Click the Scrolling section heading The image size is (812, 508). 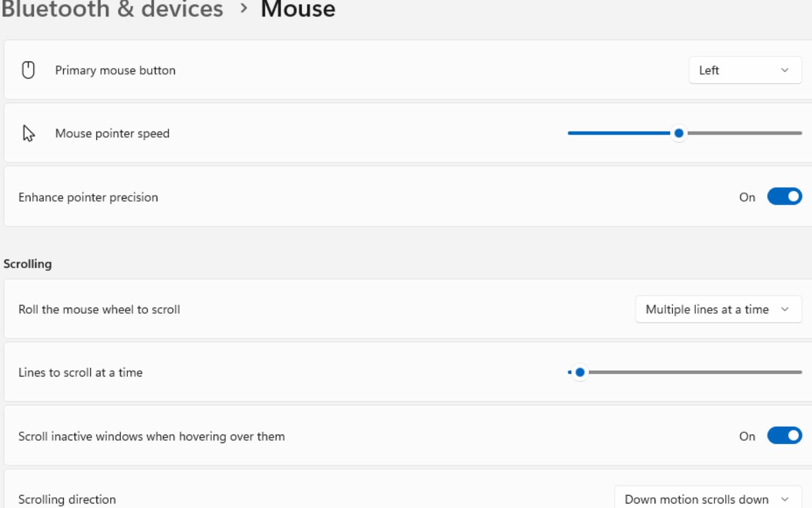click(28, 264)
